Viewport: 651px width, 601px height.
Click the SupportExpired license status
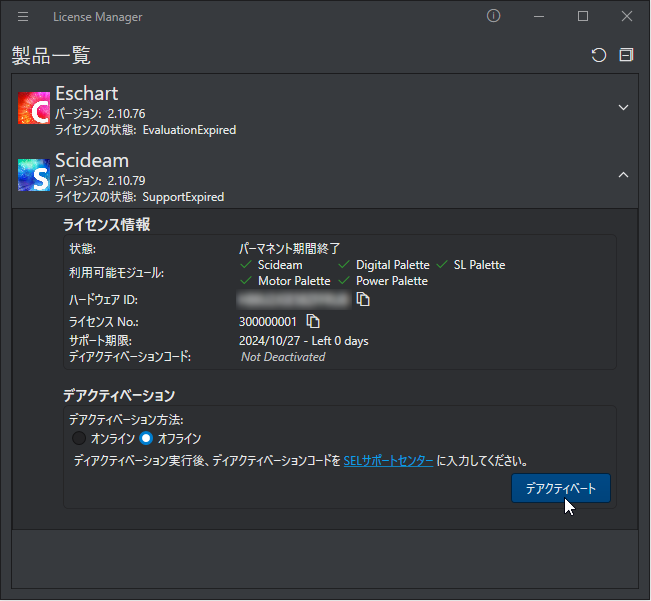183,197
